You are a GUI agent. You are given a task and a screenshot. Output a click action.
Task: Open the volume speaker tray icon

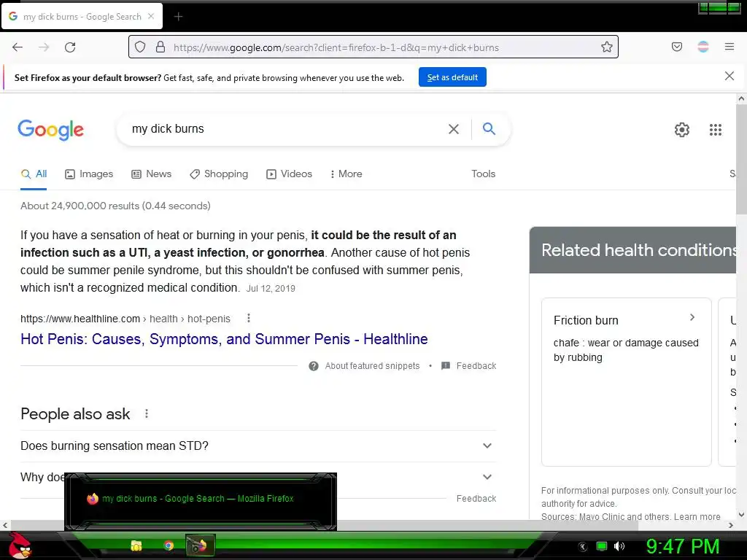click(619, 546)
